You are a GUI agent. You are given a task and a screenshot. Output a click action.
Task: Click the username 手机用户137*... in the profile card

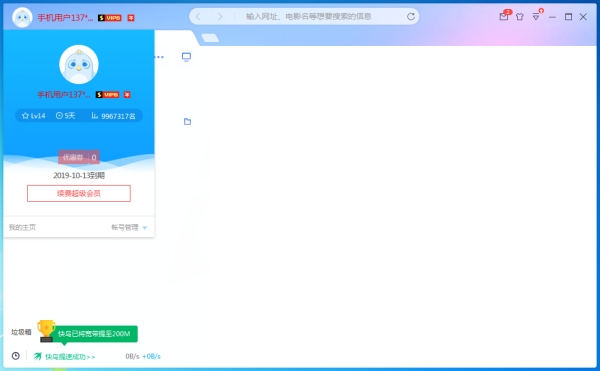64,94
